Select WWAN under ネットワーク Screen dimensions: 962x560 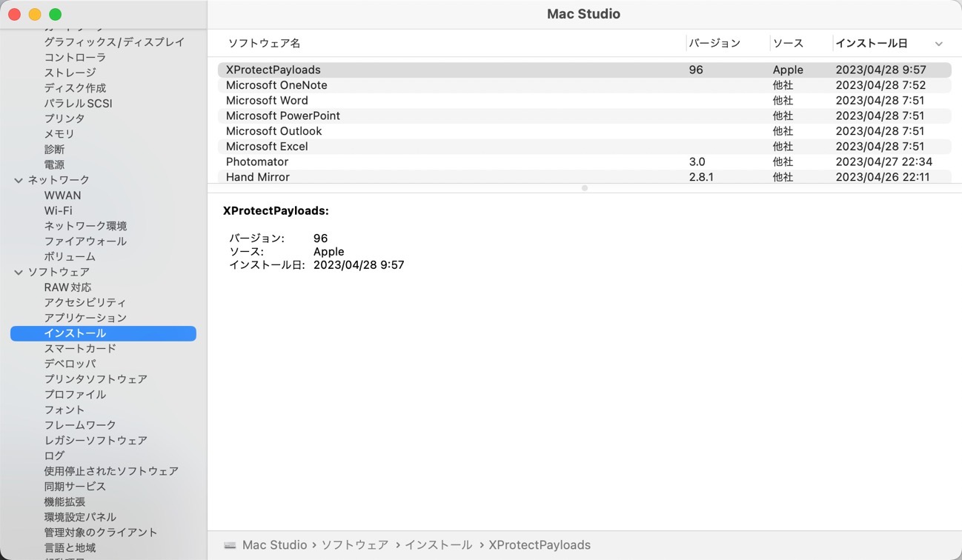[62, 196]
